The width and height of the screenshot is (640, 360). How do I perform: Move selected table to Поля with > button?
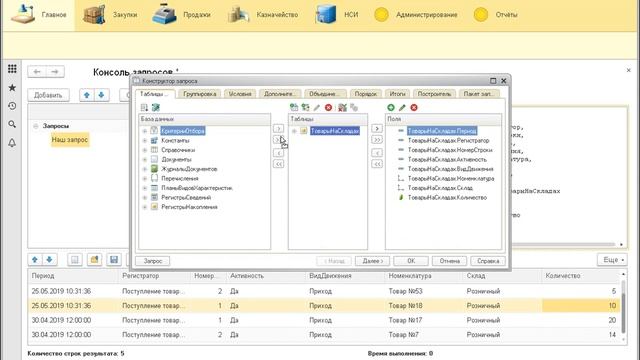click(377, 129)
